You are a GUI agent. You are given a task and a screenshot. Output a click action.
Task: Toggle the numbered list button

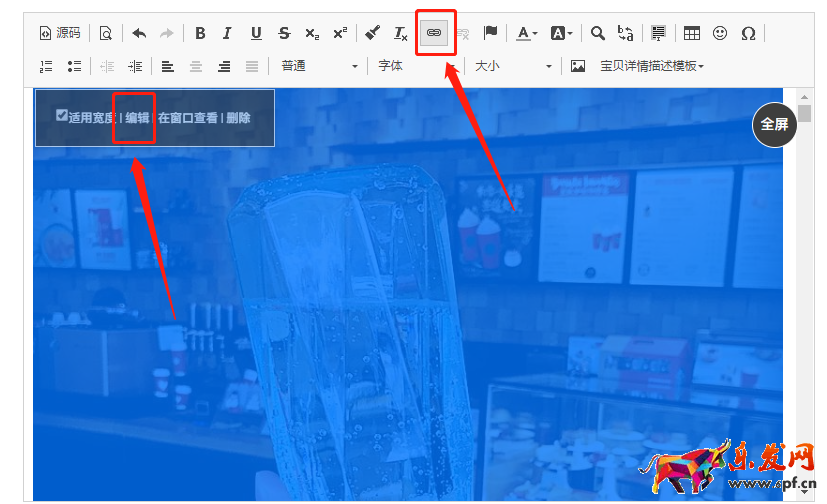(x=46, y=66)
